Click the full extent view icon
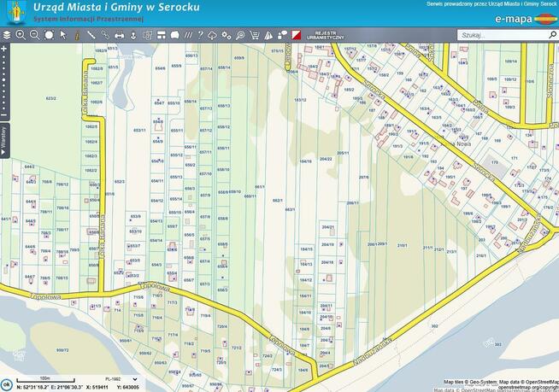 pos(49,35)
